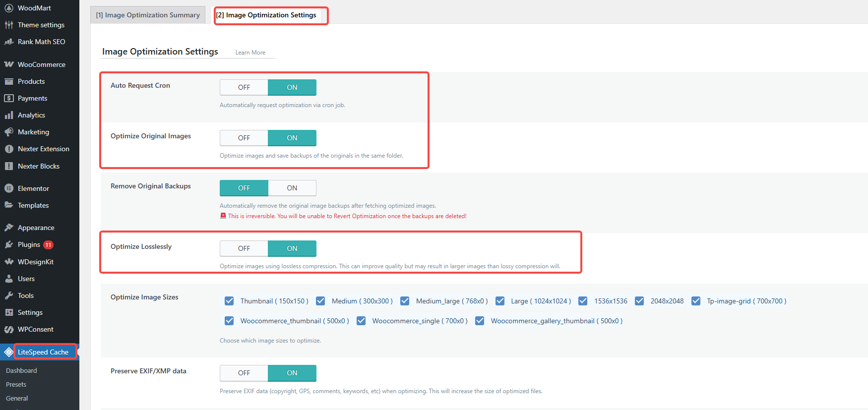Click the Appearance paintbrush icon
Image resolution: width=868 pixels, height=410 pixels.
tap(9, 228)
